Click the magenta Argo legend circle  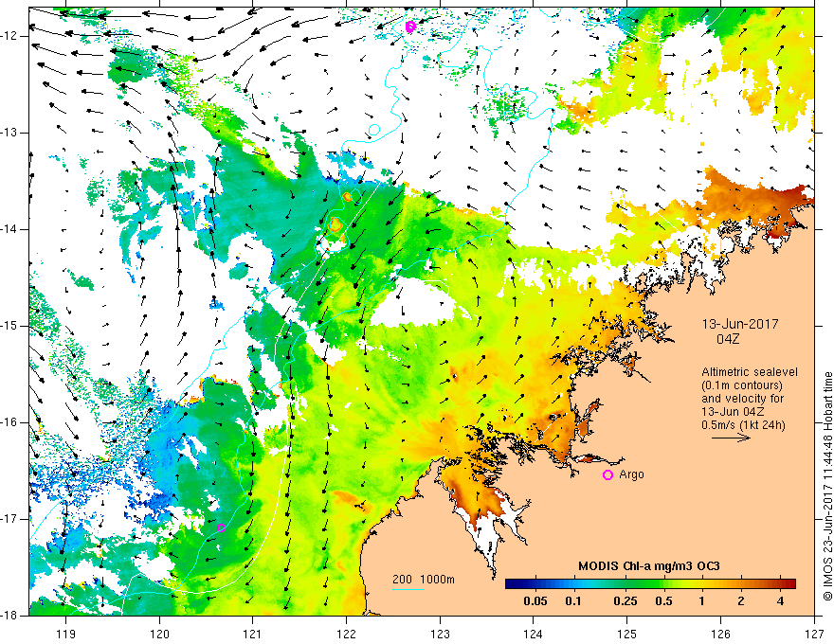coord(607,475)
